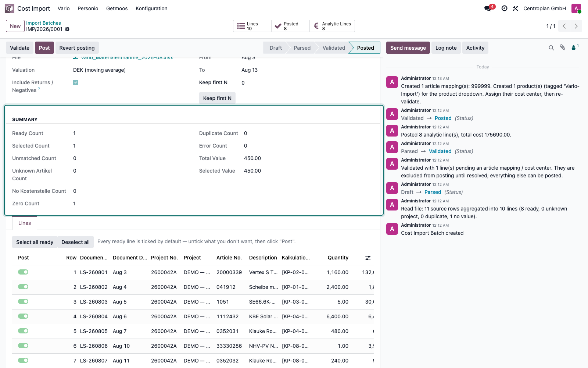Click the Revert posting button
The width and height of the screenshot is (588, 368).
pyautogui.click(x=77, y=48)
